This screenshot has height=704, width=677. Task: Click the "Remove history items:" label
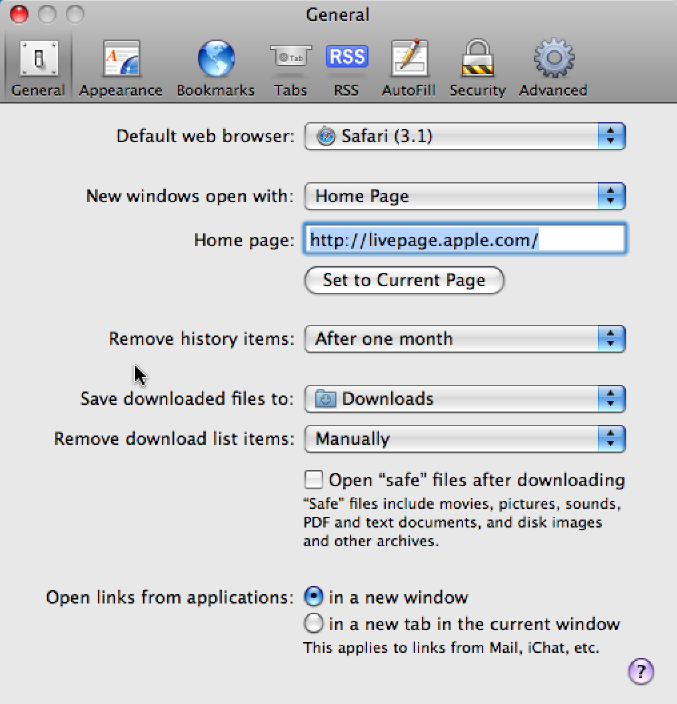(x=201, y=339)
